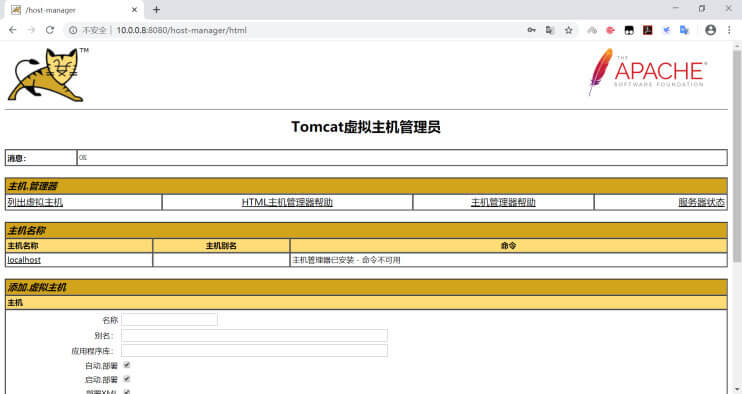
Task: Open the HTML主机管理器帮助 link
Action: (x=287, y=202)
